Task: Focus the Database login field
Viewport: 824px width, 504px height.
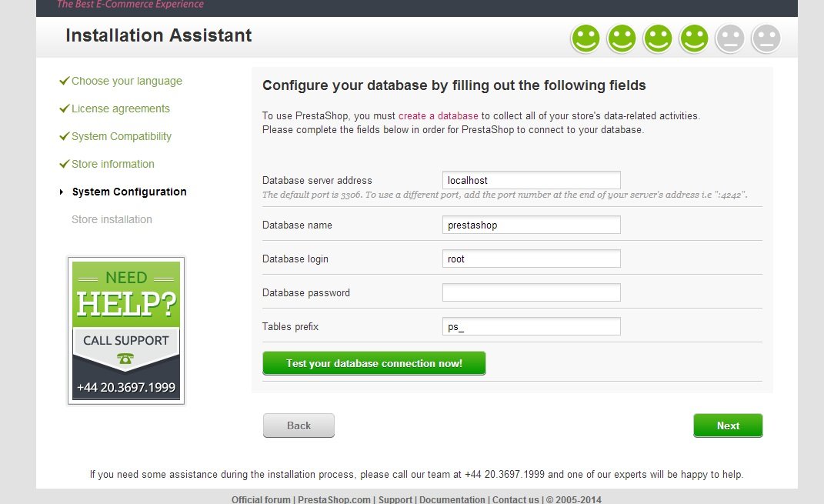Action: coord(532,259)
